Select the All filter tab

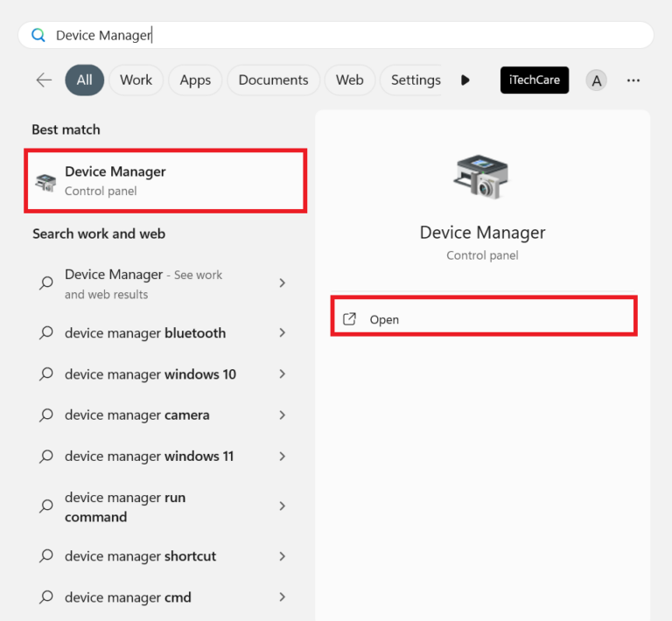84,80
